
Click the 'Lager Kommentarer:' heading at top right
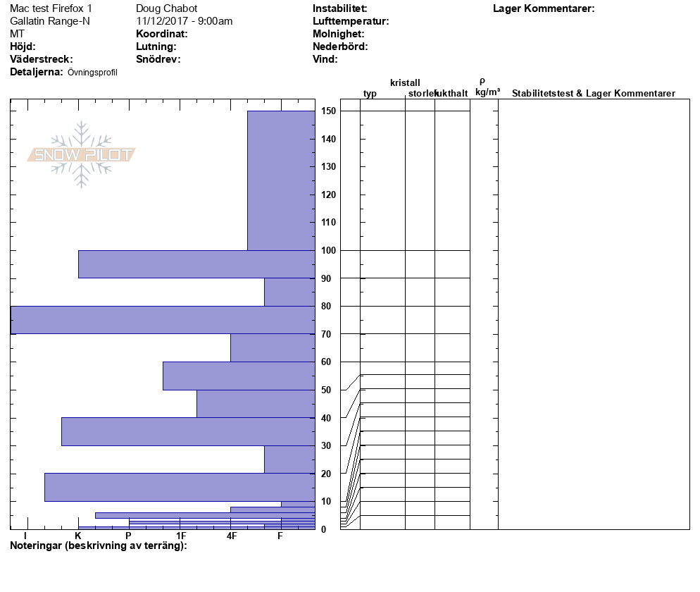click(544, 8)
